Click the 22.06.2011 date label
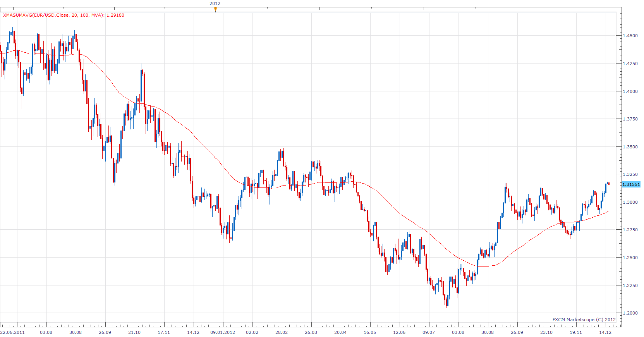Screen dimensions: 644x337 (x=12, y=332)
